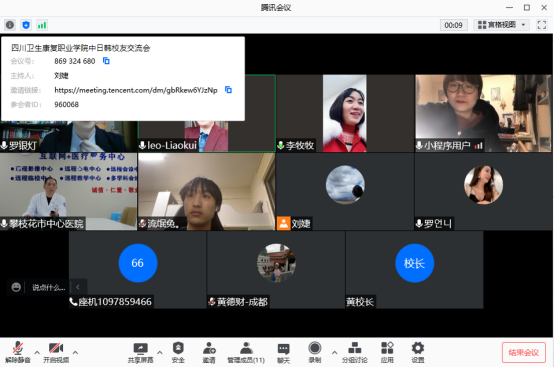
Task: Open the share screen tool
Action: [x=140, y=353]
